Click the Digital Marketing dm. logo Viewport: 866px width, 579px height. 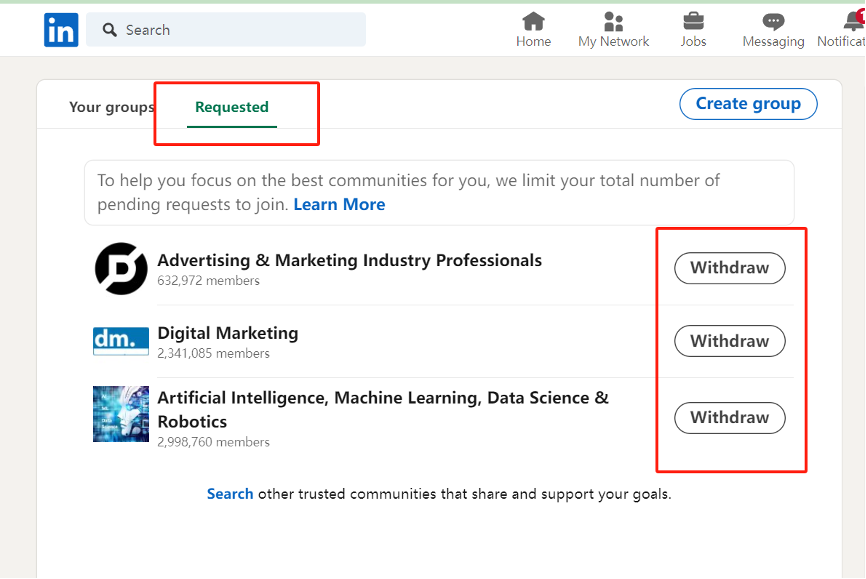121,341
